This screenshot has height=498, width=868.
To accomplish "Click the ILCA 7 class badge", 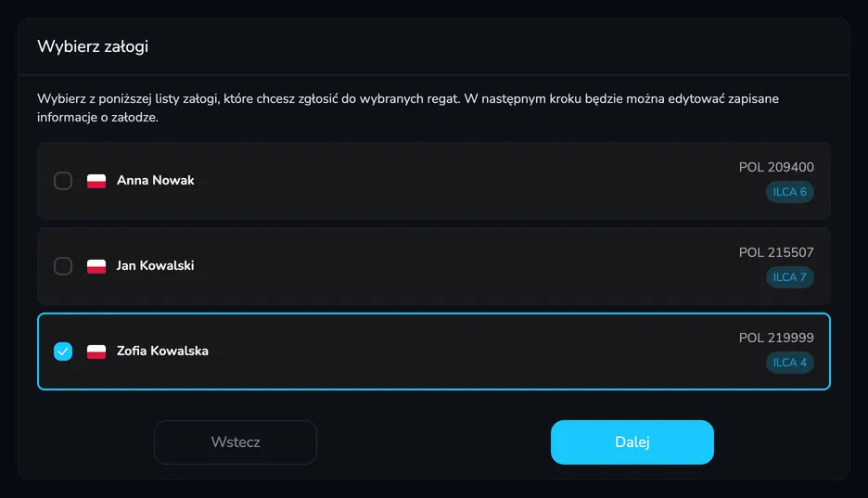I will pyautogui.click(x=790, y=277).
